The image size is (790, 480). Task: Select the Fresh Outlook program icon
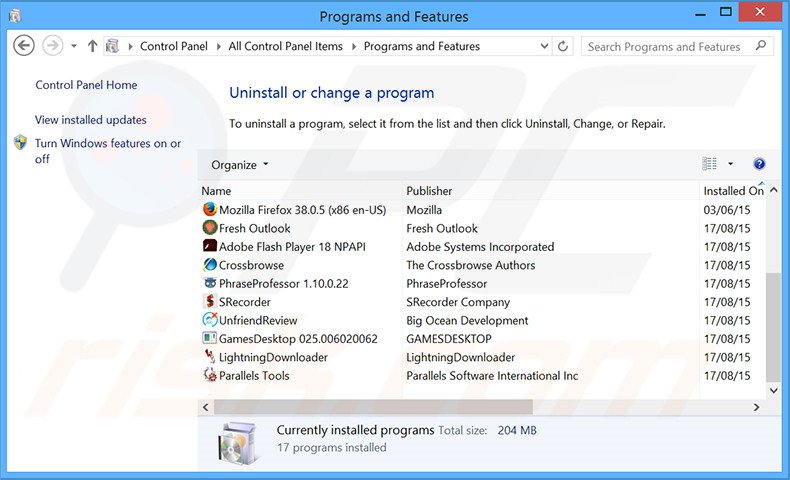[210, 228]
